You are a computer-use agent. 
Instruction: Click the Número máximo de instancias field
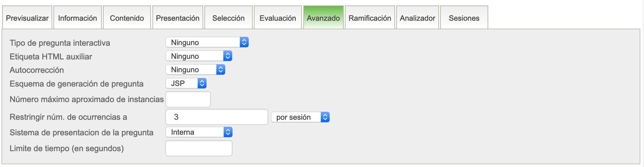coord(188,99)
